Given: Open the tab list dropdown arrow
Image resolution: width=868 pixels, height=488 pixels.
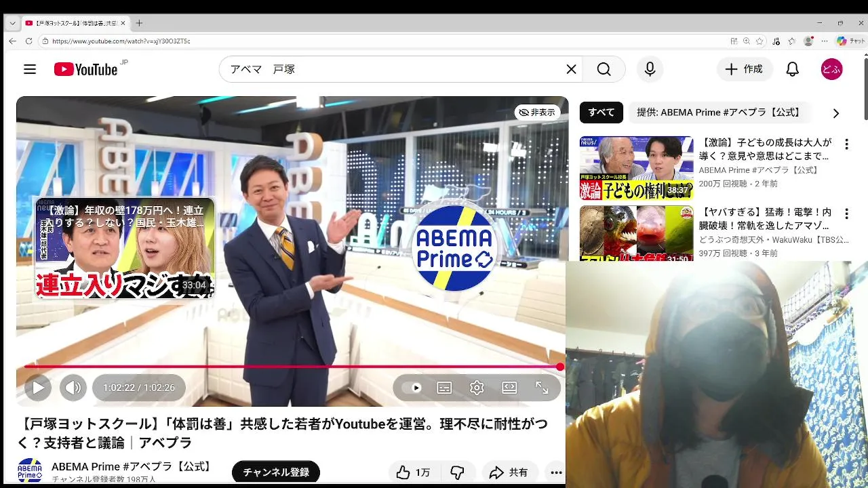Looking at the screenshot, I should [x=11, y=23].
